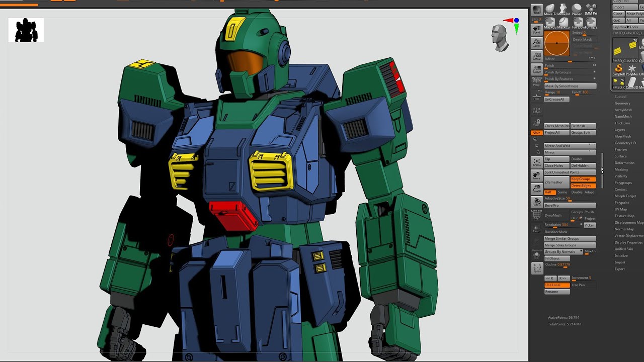Toggle the Floor grid icon
This screenshot has width=644, height=362.
pyautogui.click(x=537, y=96)
